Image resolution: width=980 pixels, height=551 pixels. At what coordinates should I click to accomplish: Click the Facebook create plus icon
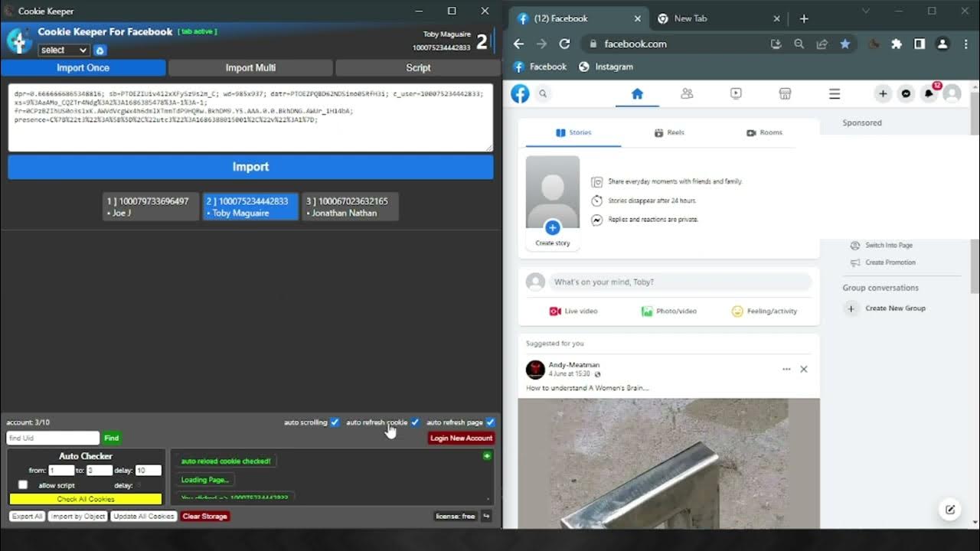click(x=883, y=93)
